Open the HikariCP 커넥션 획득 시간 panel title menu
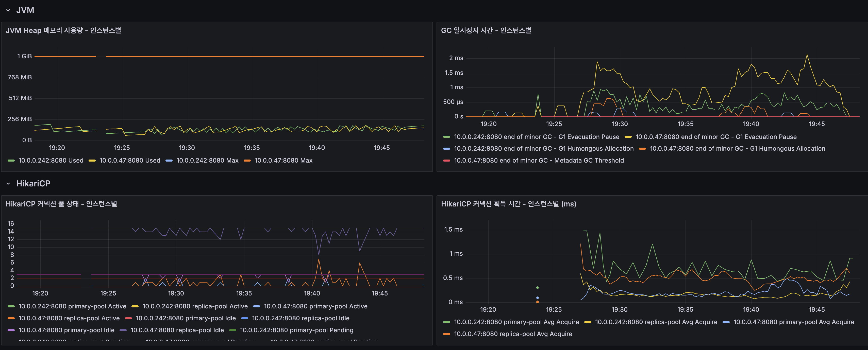868x350 pixels. tap(508, 204)
